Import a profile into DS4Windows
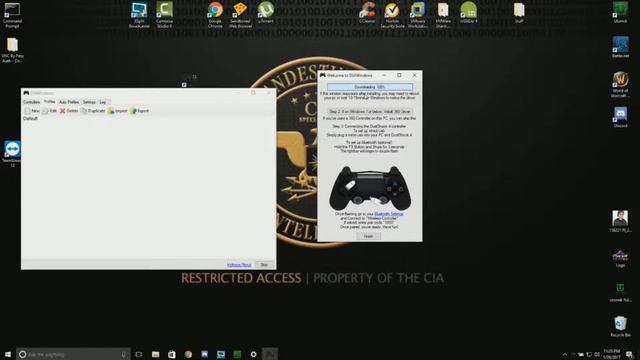 (118, 111)
